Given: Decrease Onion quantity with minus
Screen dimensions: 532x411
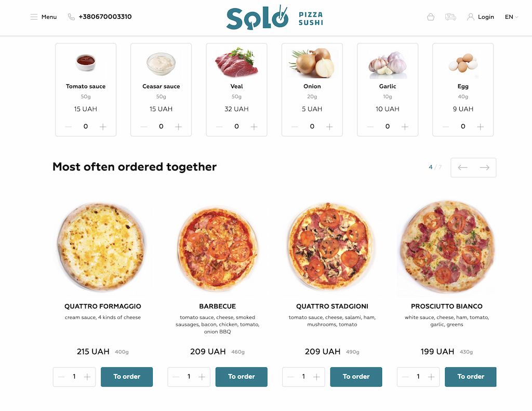Looking at the screenshot, I should tap(295, 127).
